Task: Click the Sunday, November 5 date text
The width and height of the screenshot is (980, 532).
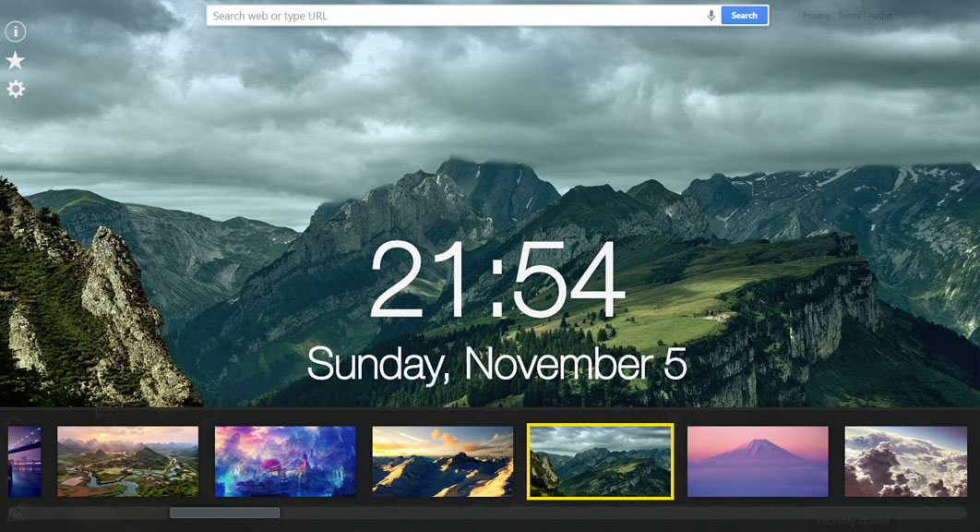Action: pyautogui.click(x=496, y=364)
